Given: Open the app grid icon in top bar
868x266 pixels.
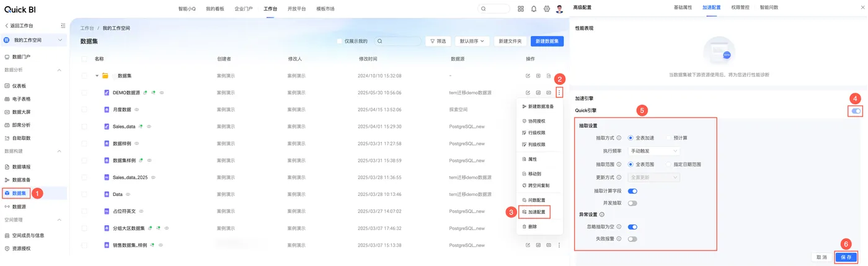Looking at the screenshot, I should [521, 9].
